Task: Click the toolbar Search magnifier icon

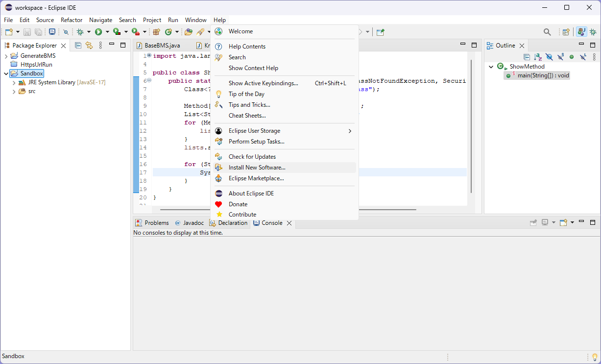Action: point(547,32)
